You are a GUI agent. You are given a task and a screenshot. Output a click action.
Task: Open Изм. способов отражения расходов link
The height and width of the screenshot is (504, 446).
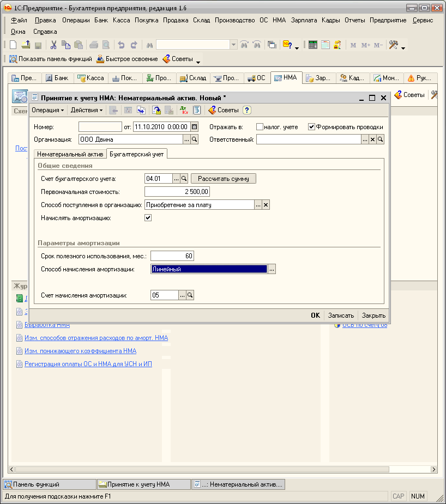point(96,338)
